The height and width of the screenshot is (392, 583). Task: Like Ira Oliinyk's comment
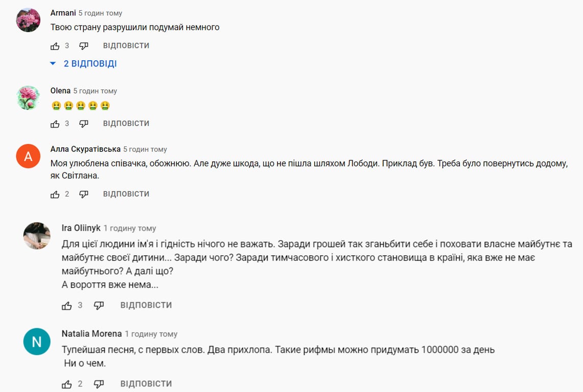point(67,305)
